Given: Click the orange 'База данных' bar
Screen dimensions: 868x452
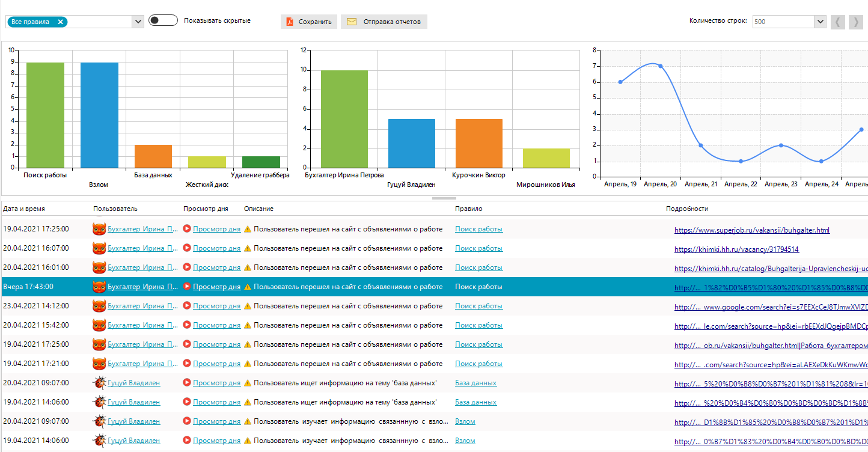Looking at the screenshot, I should [153, 156].
